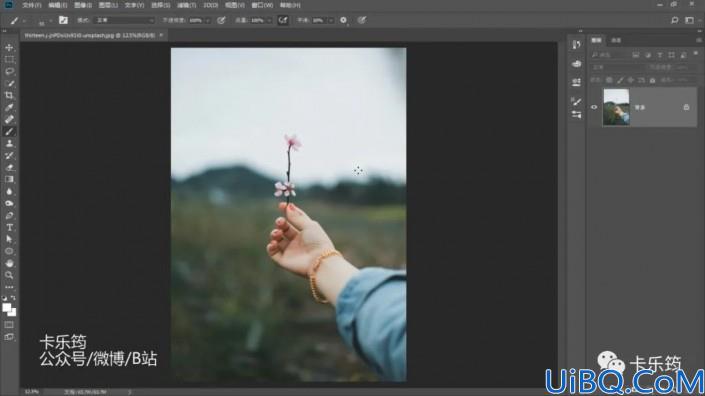Select the Gradient tool
705x396 pixels.
click(x=9, y=179)
